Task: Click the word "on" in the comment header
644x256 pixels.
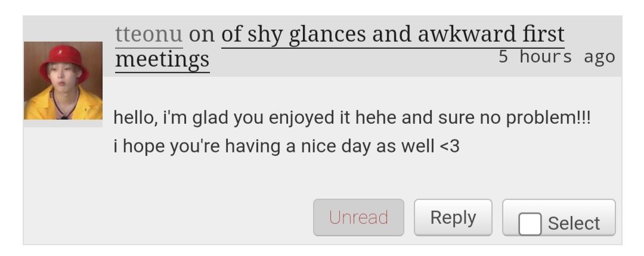Action: tap(202, 34)
